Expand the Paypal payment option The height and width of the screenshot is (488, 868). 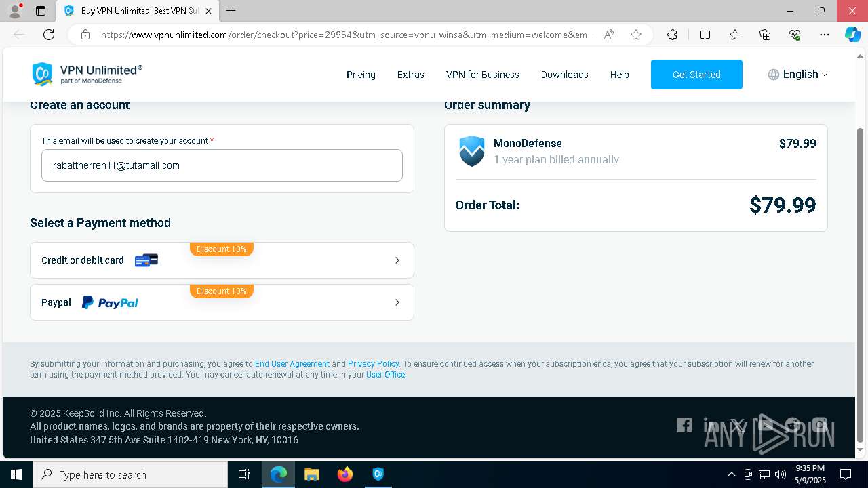click(x=222, y=302)
